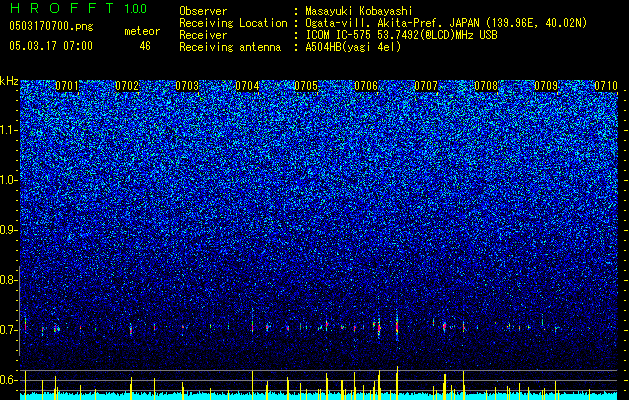Click the 1.0 kHz axis label

pos(9,180)
